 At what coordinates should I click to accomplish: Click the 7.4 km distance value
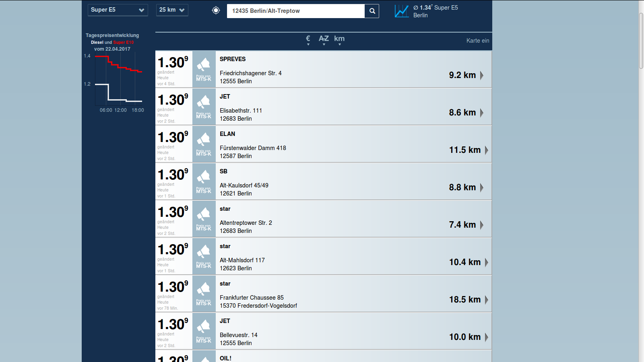tap(462, 225)
